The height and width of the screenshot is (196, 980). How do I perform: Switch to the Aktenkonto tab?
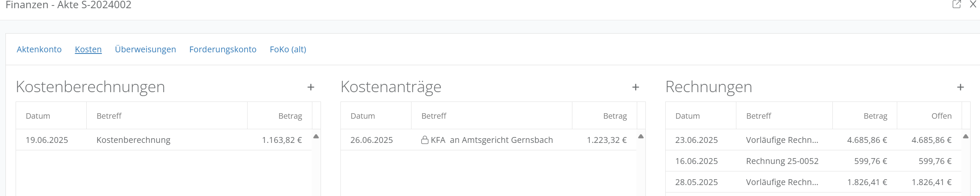pos(39,50)
